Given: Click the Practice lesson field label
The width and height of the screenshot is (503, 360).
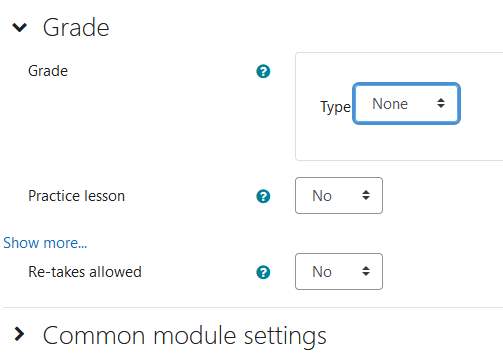Looking at the screenshot, I should [x=76, y=196].
